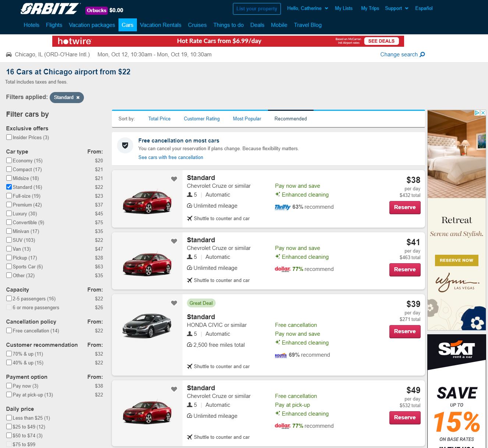This screenshot has width=488, height=448.
Task: Go to the Hotels navigation tab
Action: point(31,25)
